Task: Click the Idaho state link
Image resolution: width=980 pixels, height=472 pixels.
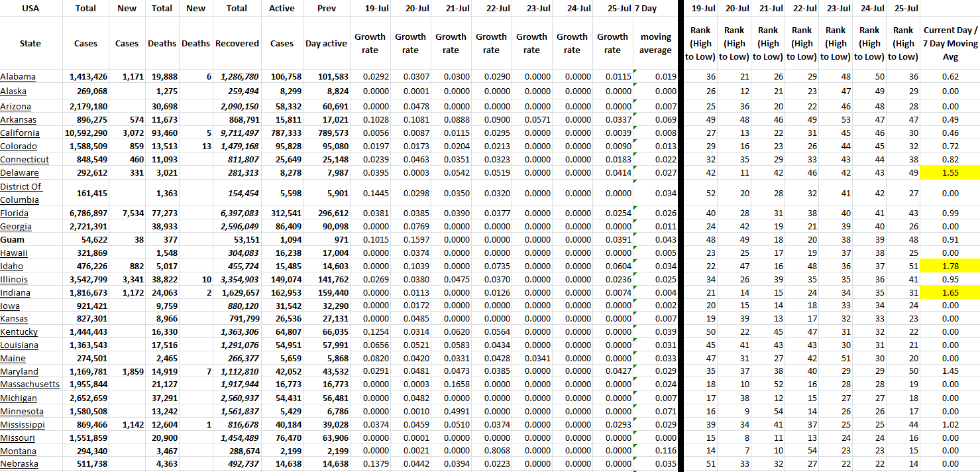Action: coord(12,266)
